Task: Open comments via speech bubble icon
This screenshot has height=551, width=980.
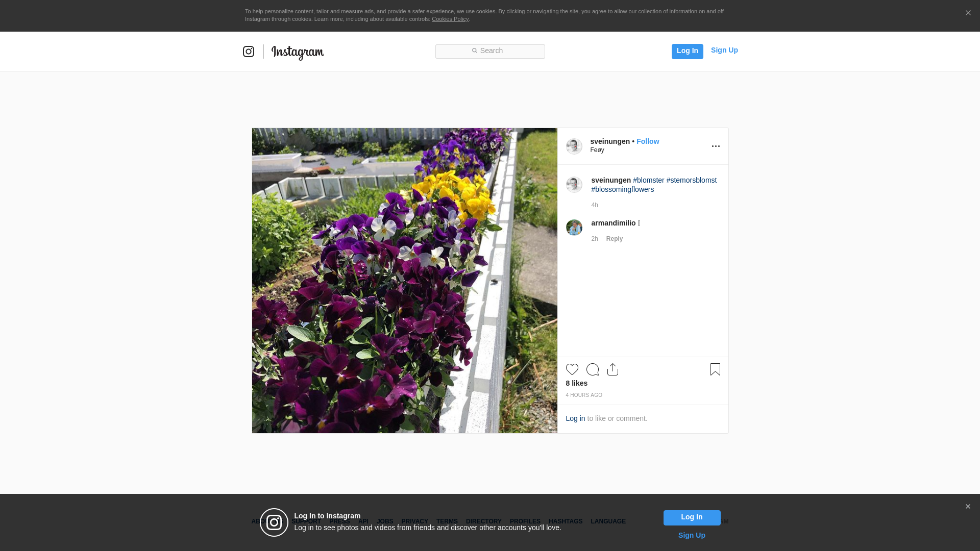Action: [x=592, y=369]
